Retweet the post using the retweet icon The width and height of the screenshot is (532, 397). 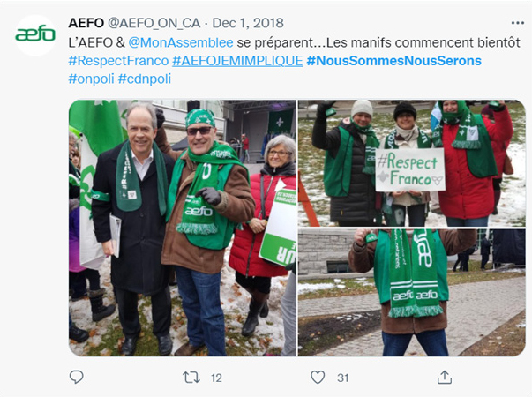(191, 378)
